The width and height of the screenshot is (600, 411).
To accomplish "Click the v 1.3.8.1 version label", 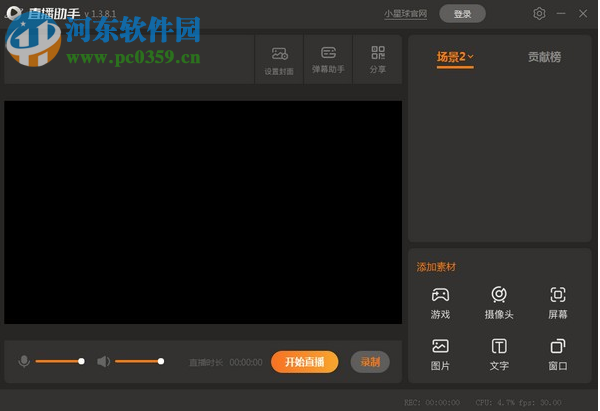I will coord(100,14).
